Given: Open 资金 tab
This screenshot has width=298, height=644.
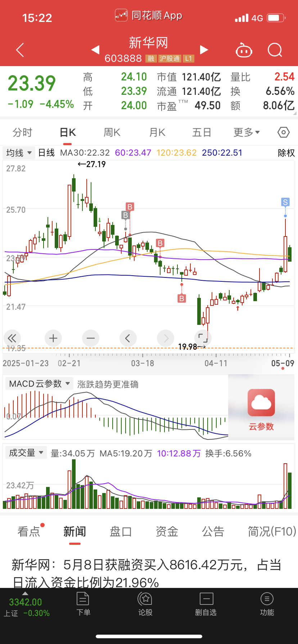Looking at the screenshot, I should click(x=167, y=531).
